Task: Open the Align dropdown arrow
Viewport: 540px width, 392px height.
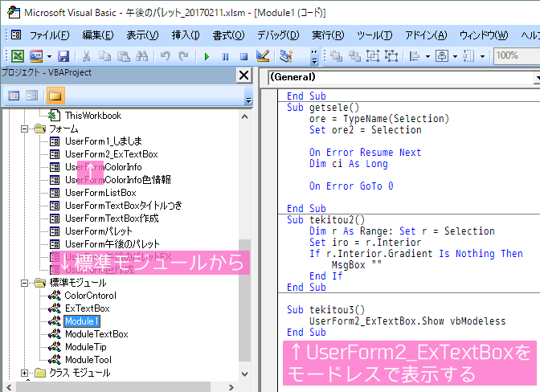Action: tap(427, 56)
